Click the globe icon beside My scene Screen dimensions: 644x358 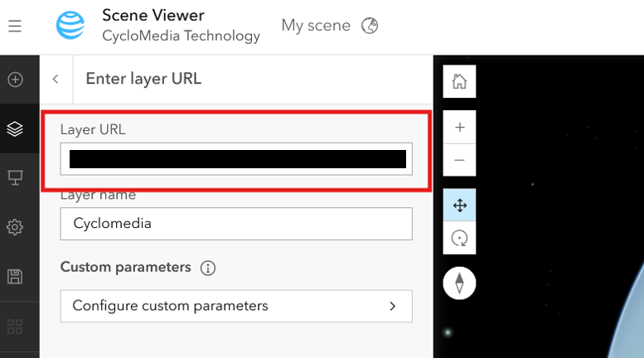coord(370,26)
